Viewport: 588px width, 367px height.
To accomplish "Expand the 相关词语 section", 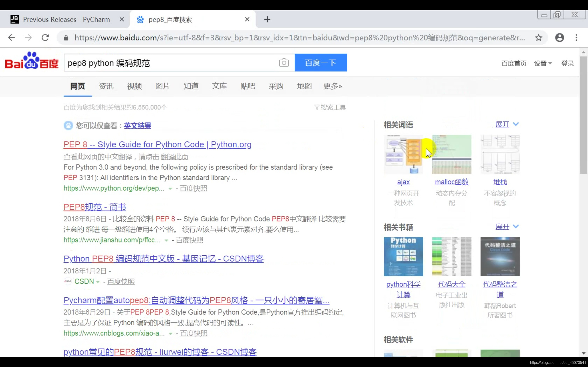I will pyautogui.click(x=507, y=125).
